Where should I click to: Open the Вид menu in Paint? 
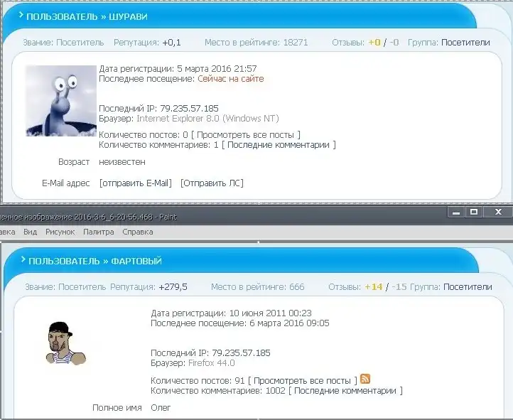30,232
